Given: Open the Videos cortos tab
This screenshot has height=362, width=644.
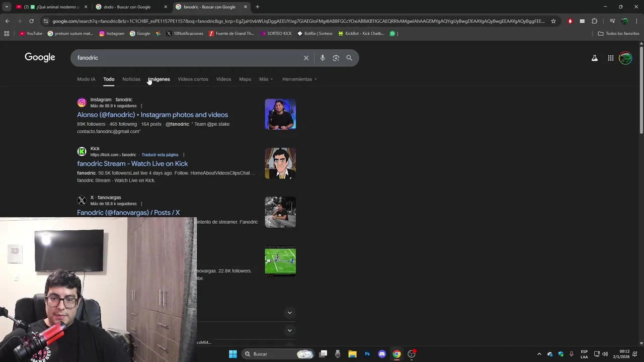Looking at the screenshot, I should click(x=193, y=79).
